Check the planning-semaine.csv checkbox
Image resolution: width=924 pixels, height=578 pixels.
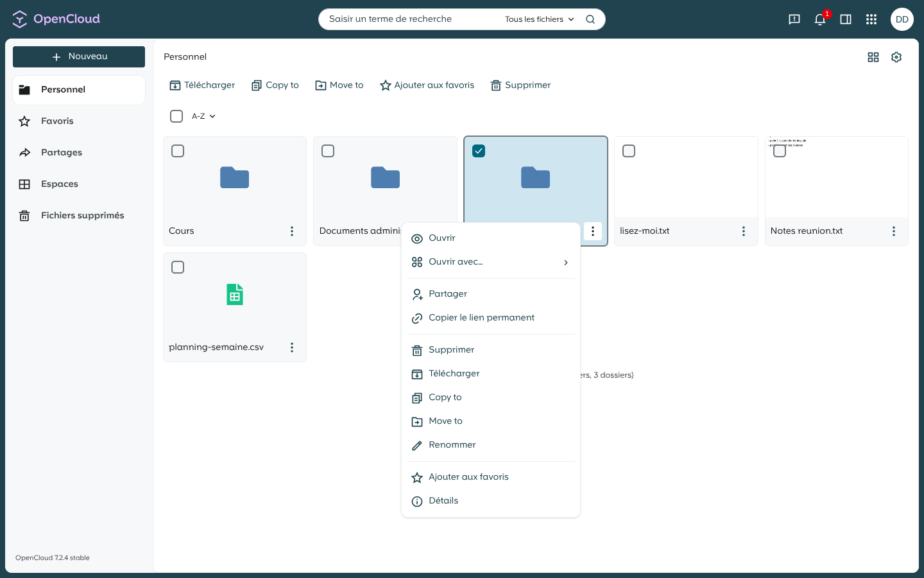(x=178, y=267)
